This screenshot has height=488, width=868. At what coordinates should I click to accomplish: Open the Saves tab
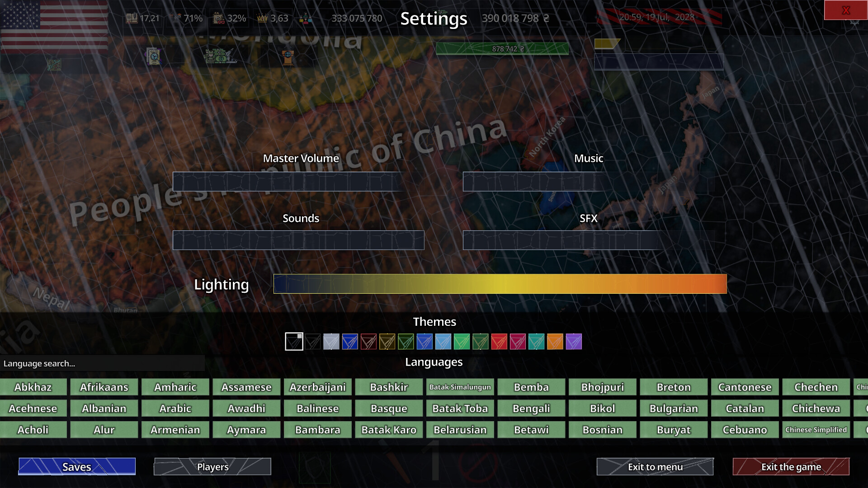(77, 467)
